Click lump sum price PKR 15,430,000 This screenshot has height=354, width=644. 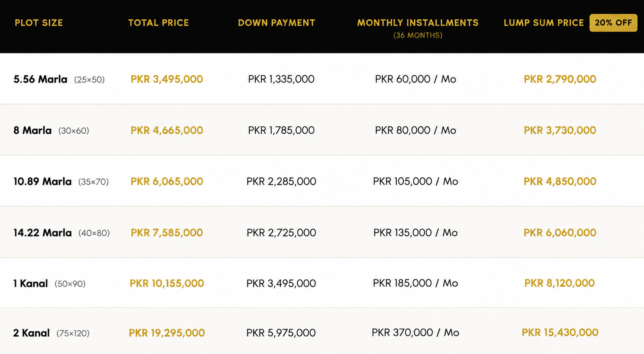[560, 332]
